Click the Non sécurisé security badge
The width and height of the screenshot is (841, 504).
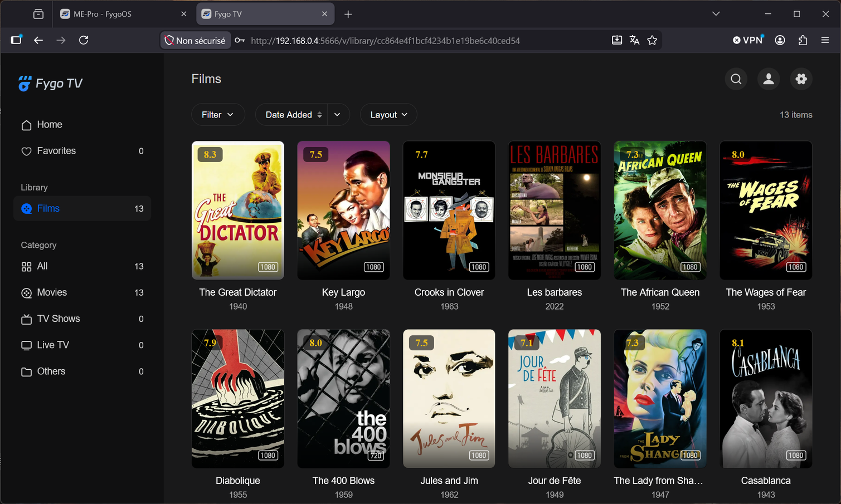(x=196, y=41)
